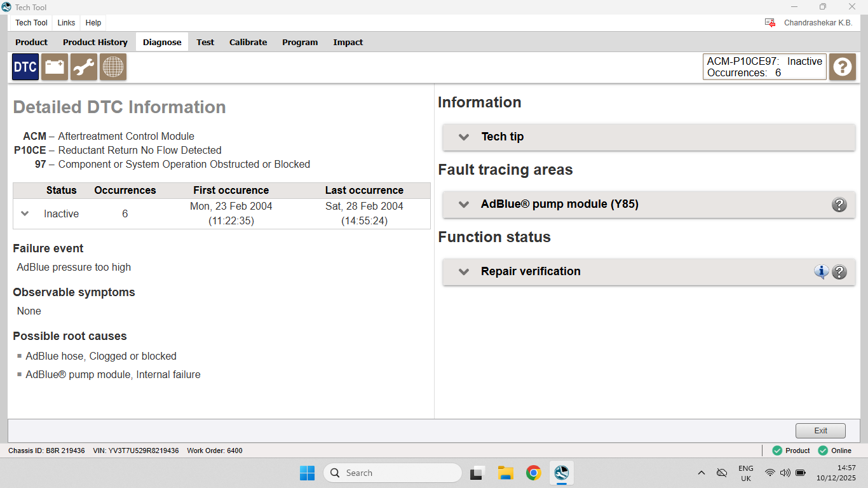This screenshot has height=488, width=868.
Task: Open the volume control in the system tray
Action: (x=785, y=473)
